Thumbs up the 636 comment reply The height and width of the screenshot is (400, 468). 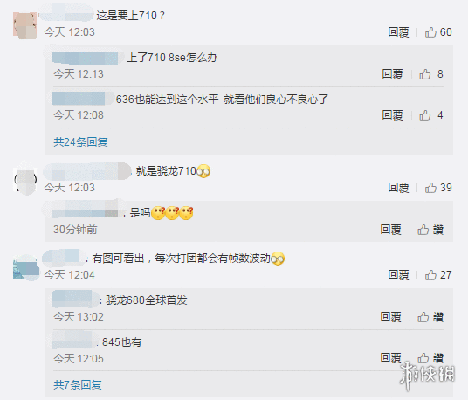coord(431,115)
